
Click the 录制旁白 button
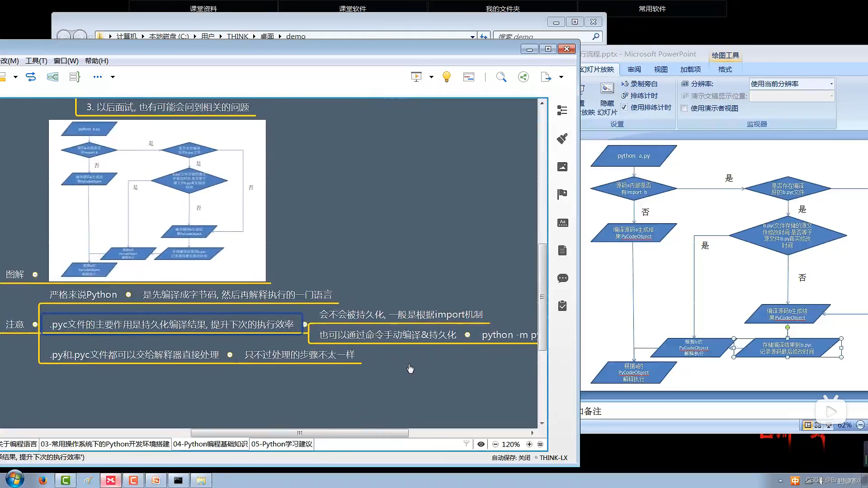coord(639,84)
